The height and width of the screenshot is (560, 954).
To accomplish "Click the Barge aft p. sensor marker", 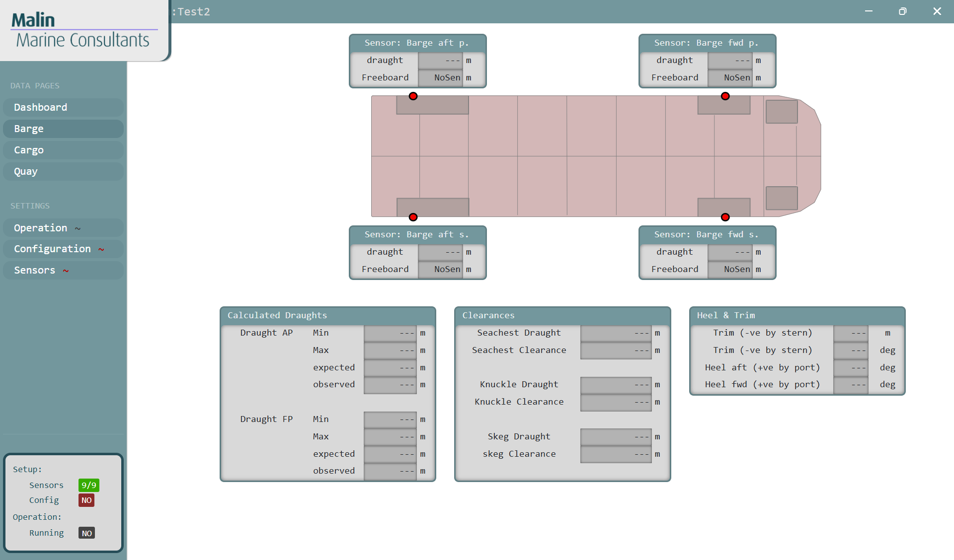I will 413,96.
